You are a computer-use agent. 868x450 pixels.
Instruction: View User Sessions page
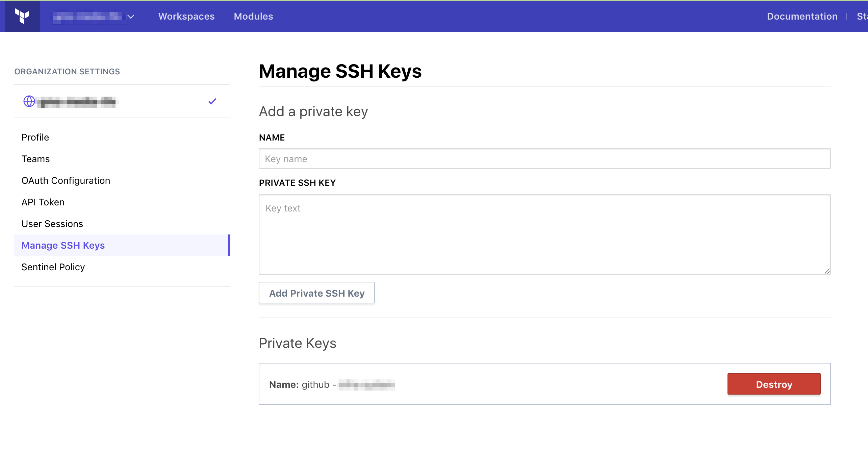pyautogui.click(x=52, y=224)
